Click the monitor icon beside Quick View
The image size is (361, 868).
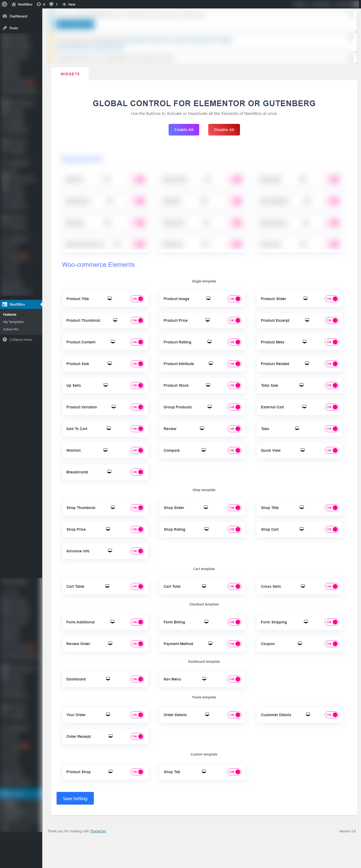coord(303,450)
